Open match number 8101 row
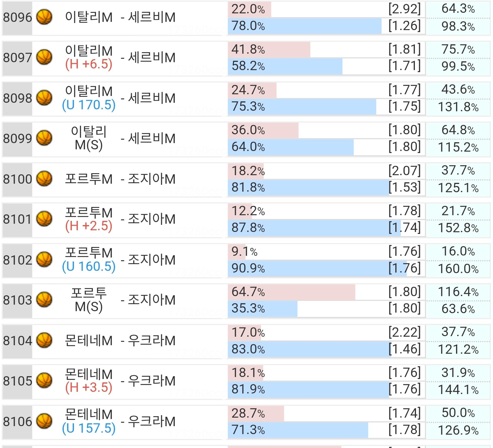The height and width of the screenshot is (448, 493). pyautogui.click(x=246, y=219)
